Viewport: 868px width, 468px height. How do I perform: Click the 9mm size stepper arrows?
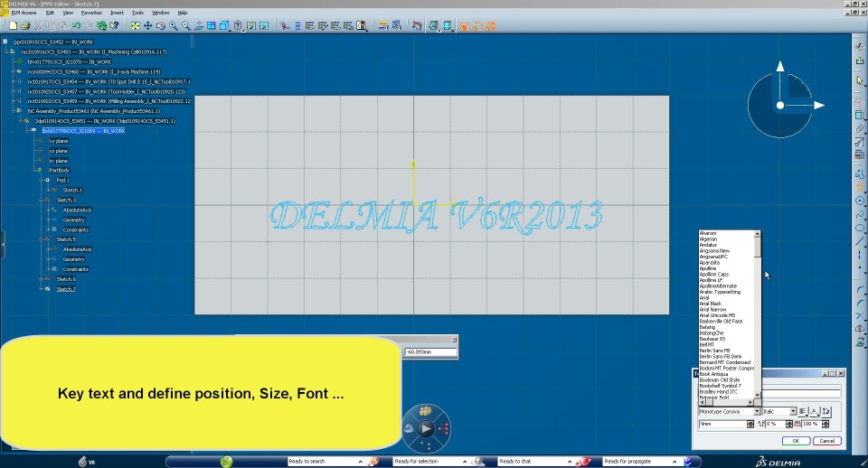coord(750,424)
